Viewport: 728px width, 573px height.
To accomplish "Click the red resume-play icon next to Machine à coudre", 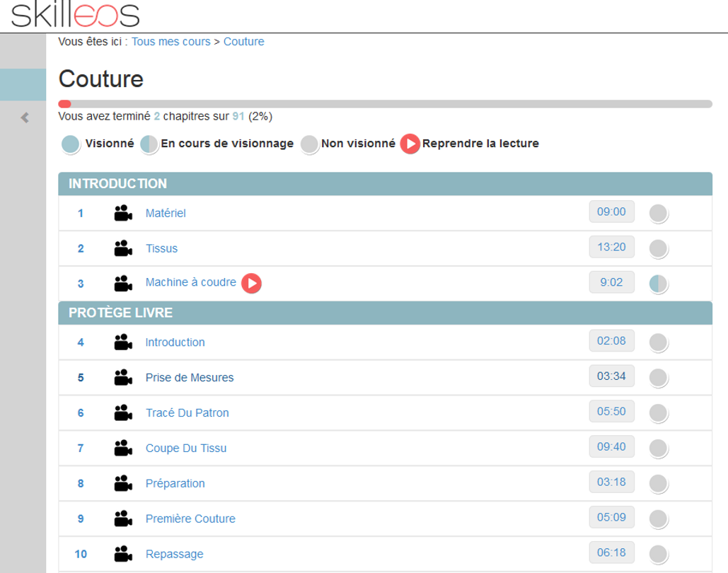I will pyautogui.click(x=252, y=283).
